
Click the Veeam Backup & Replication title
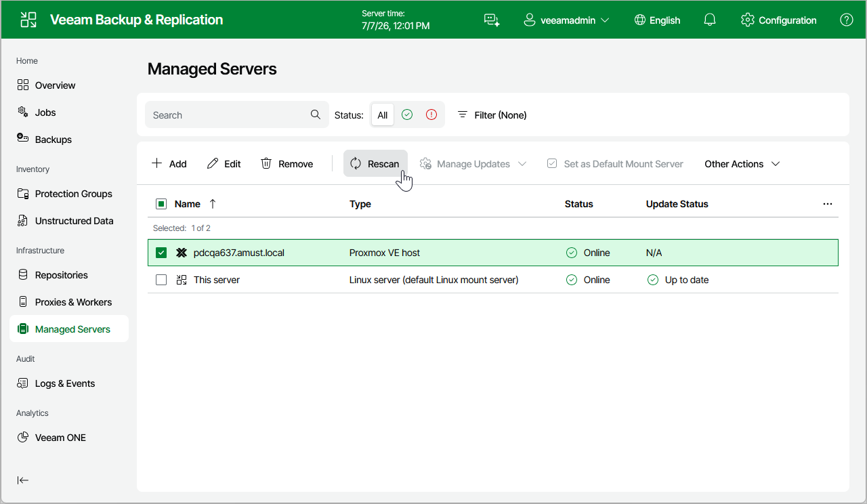pyautogui.click(x=137, y=20)
